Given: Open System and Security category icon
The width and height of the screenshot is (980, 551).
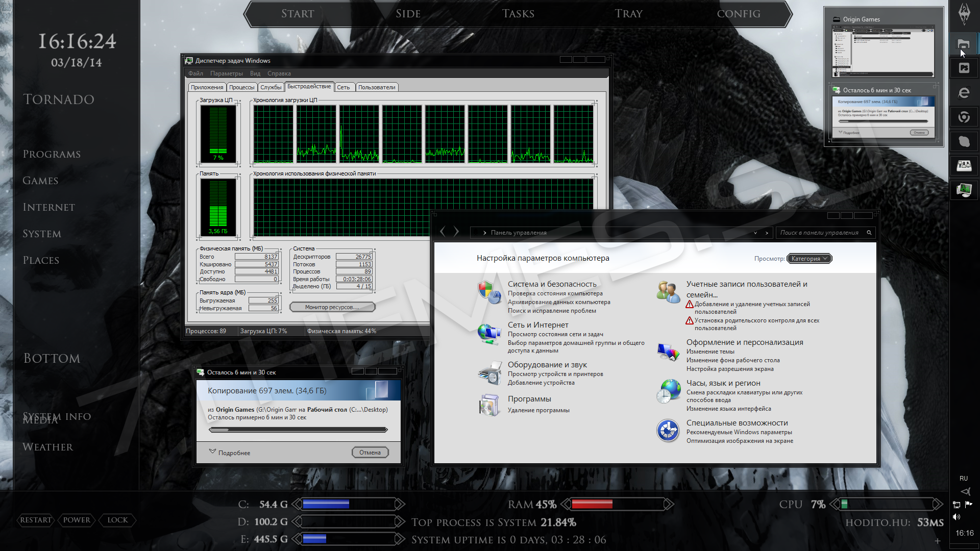Looking at the screenshot, I should (489, 292).
